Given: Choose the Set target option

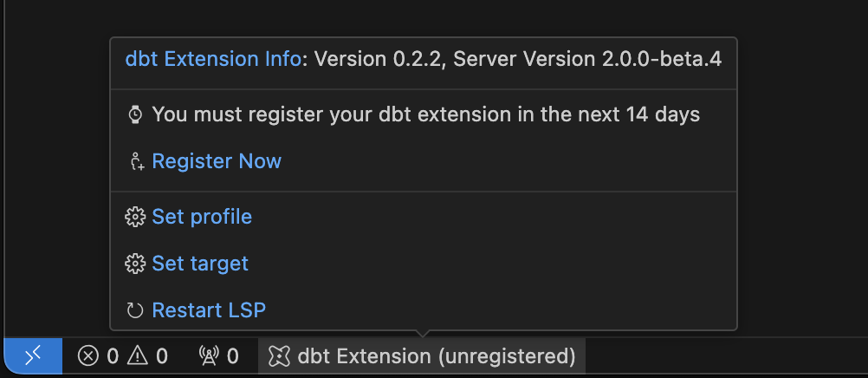Looking at the screenshot, I should [200, 264].
